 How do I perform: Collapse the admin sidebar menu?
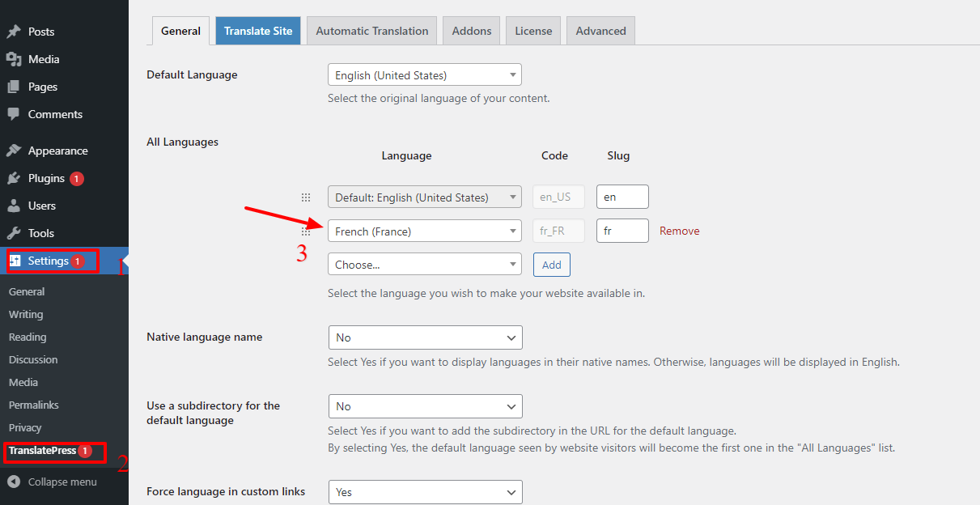64,482
